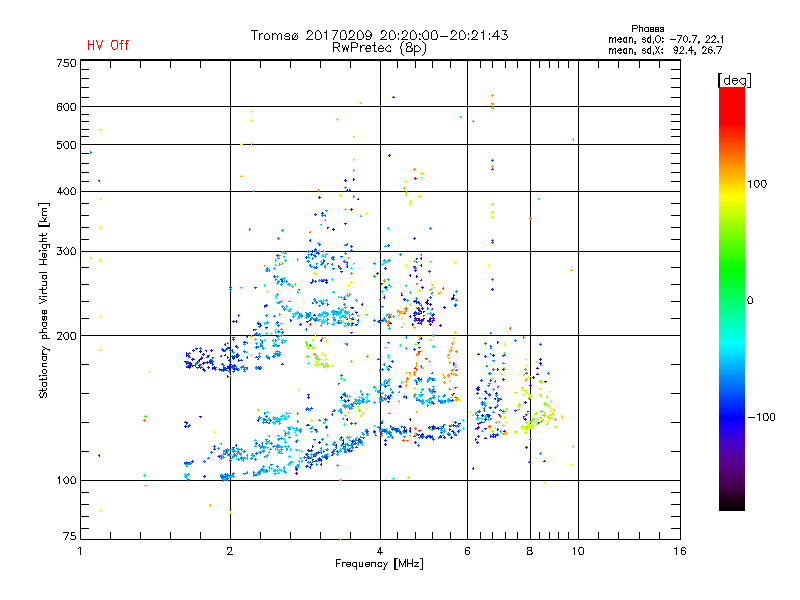Click the x-axis tick label '6'

tap(467, 551)
